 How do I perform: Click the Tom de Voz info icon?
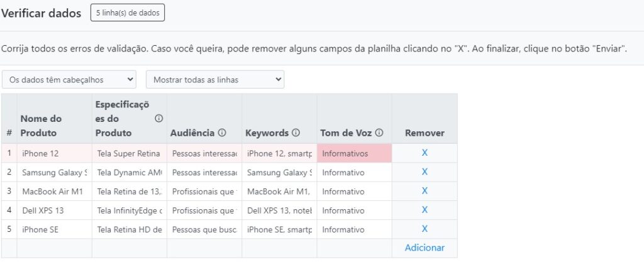click(379, 133)
